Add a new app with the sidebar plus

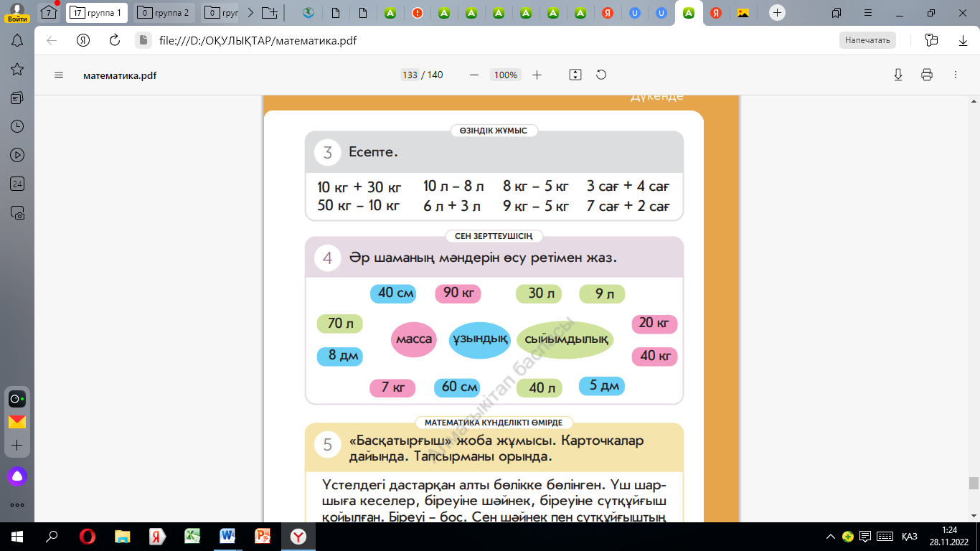17,446
